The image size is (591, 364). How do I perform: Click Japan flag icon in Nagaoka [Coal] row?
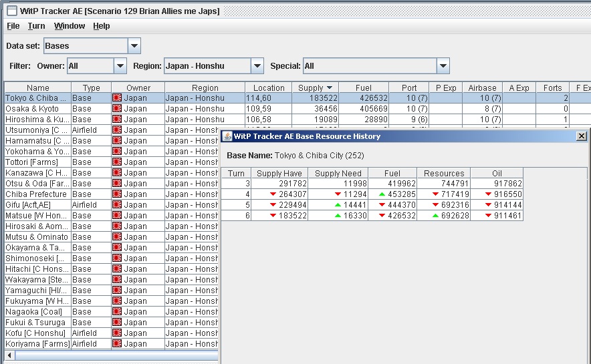117,312
